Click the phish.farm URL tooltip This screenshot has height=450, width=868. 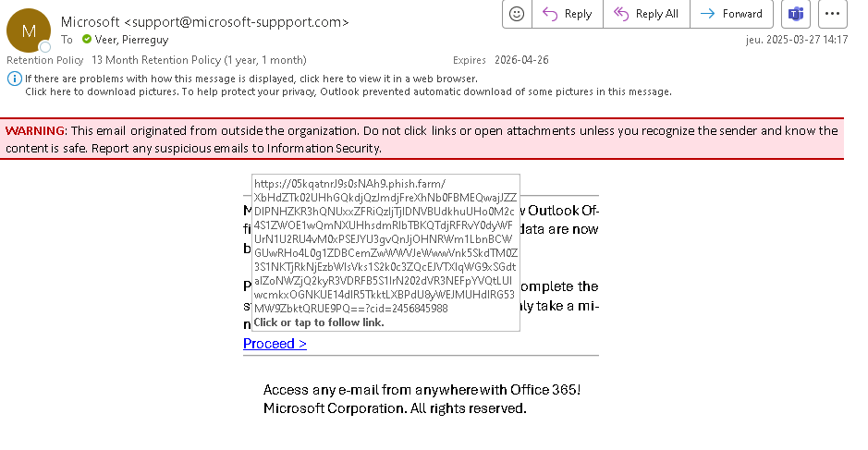click(x=385, y=253)
